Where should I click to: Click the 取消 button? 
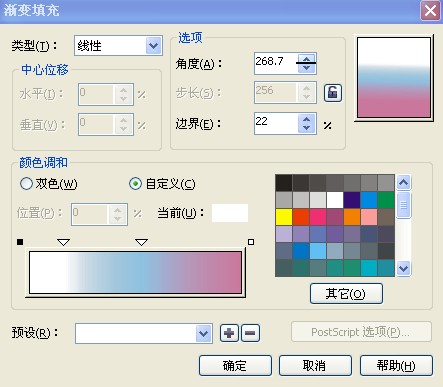[315, 366]
